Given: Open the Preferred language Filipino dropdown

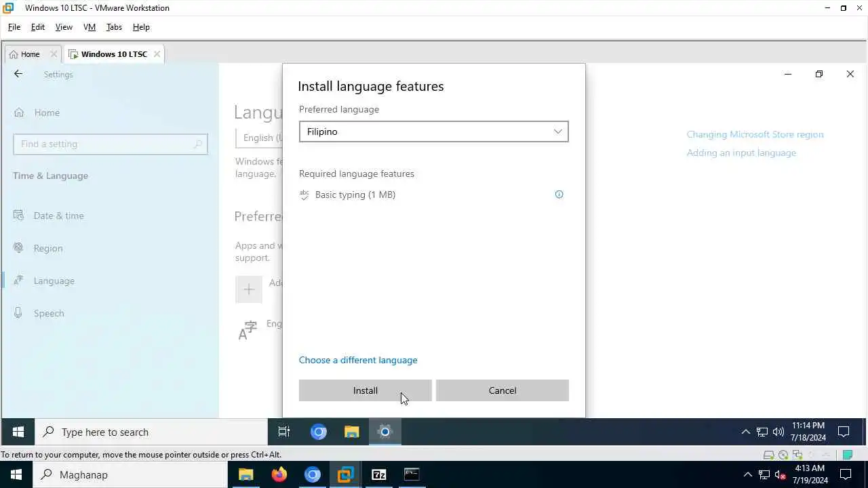Looking at the screenshot, I should point(433,131).
